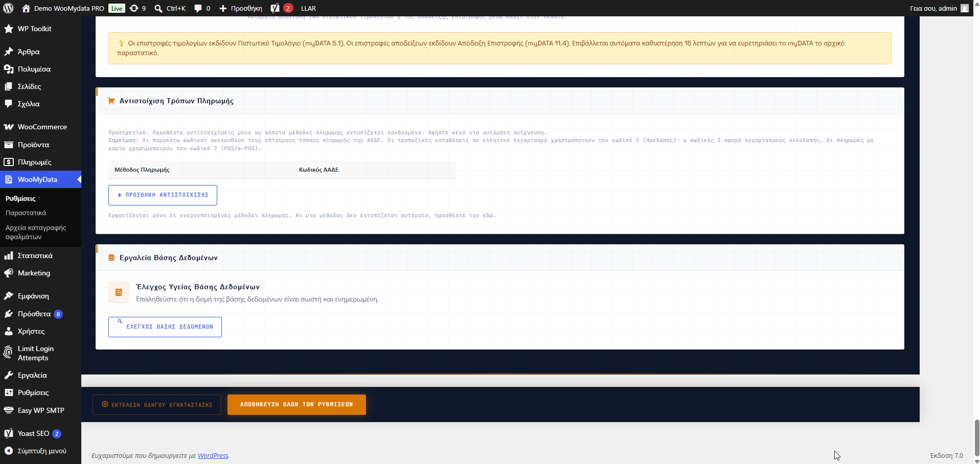Open the Γεια σου, admin account menu
980x464 pixels.
pos(939,8)
